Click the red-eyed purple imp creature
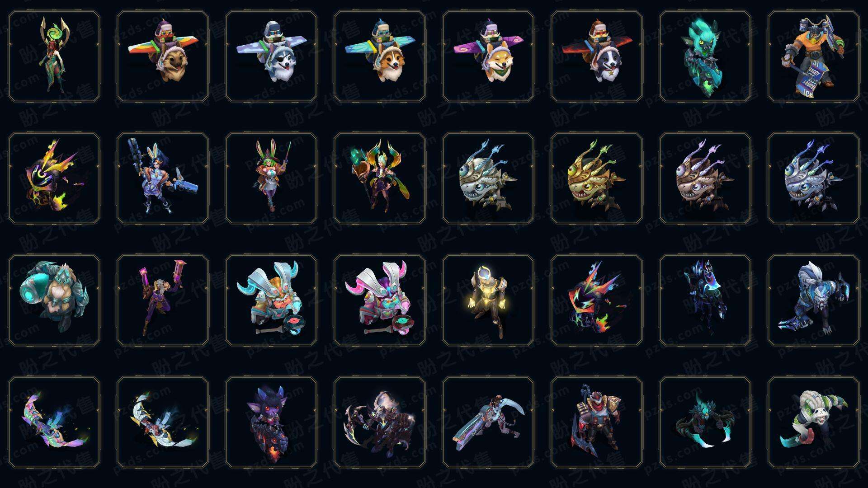 click(271, 422)
